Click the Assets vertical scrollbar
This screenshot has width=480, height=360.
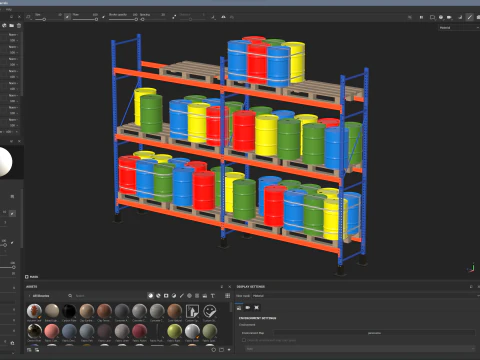pyautogui.click(x=231, y=307)
